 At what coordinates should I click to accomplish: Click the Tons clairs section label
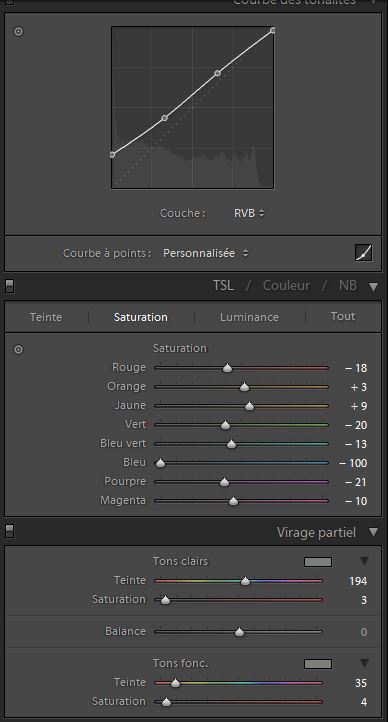180,561
